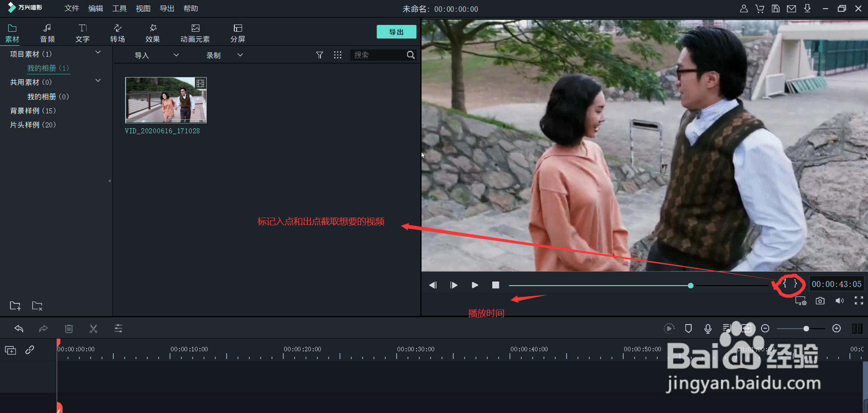Collapse the 项目素材 tree section

[98, 53]
